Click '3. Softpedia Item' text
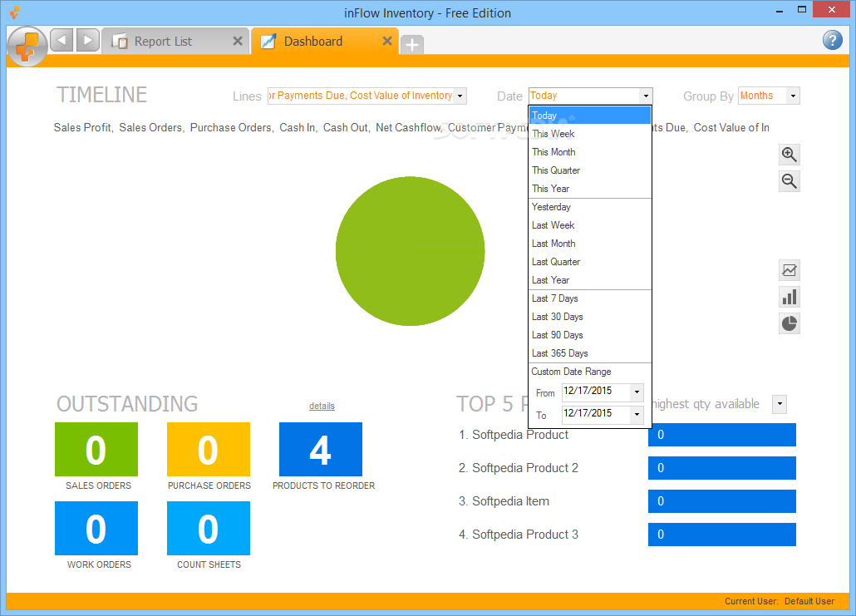 [x=504, y=501]
